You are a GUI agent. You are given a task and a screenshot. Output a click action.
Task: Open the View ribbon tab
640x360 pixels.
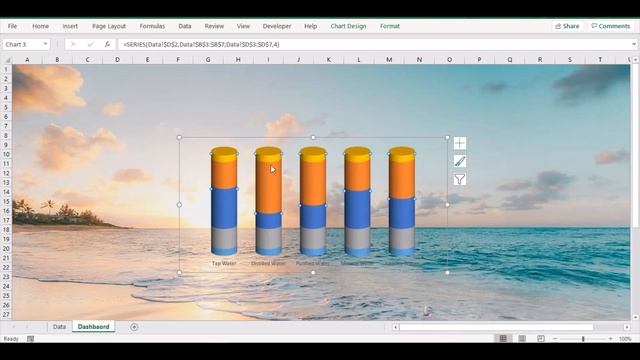tap(243, 26)
